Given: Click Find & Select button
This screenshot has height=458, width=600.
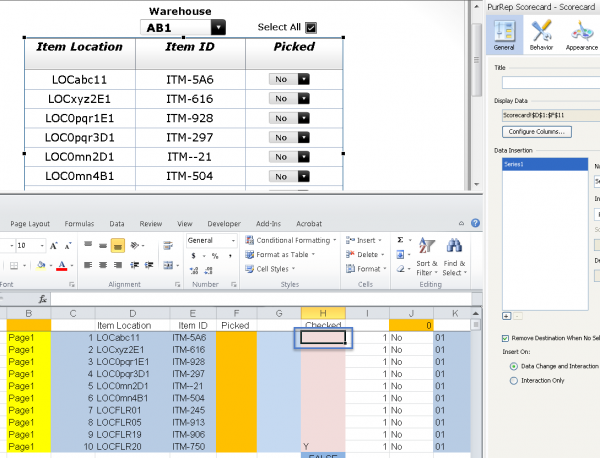Looking at the screenshot, I should click(455, 256).
